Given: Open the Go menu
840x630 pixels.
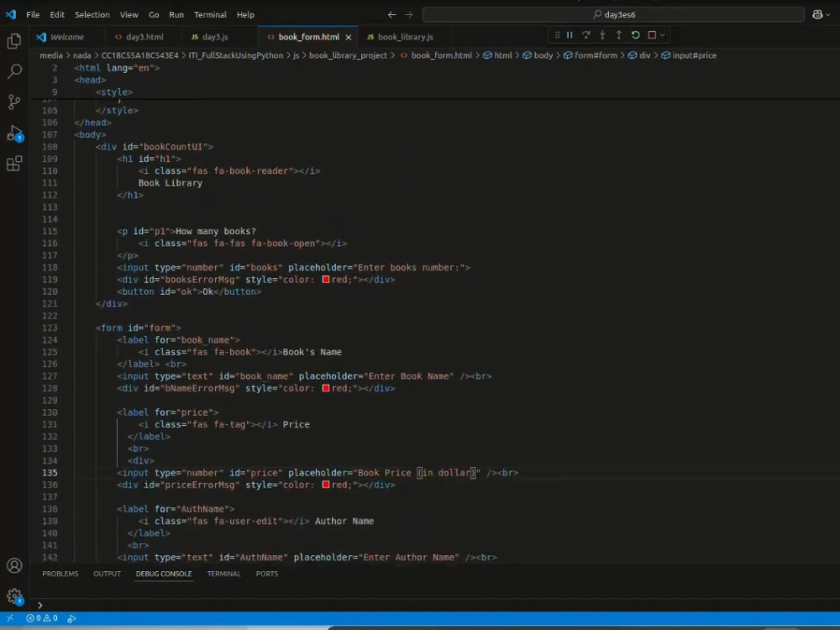Looking at the screenshot, I should [154, 14].
